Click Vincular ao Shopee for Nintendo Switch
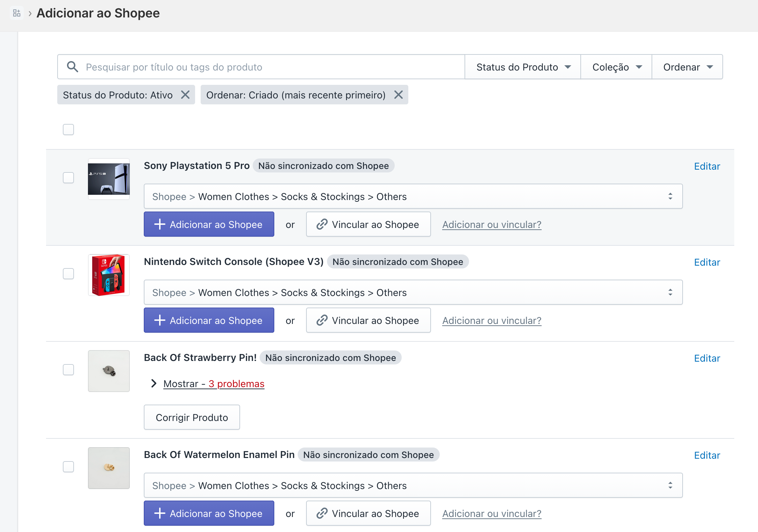 point(368,320)
